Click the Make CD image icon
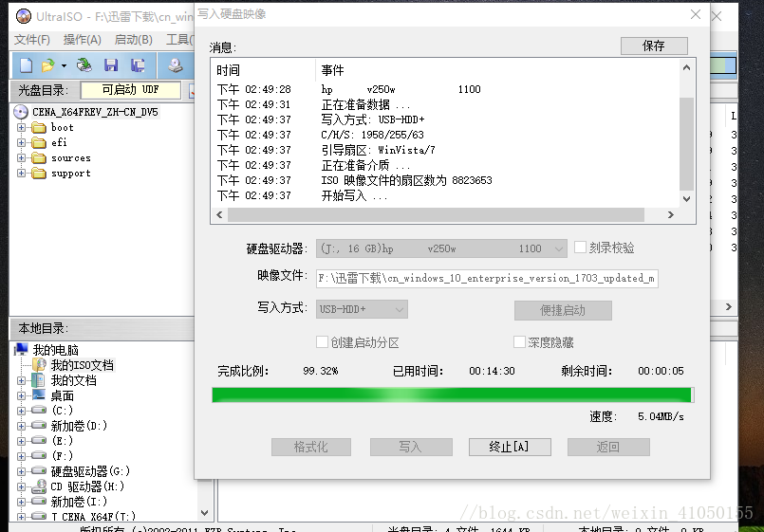764x532 pixels. tap(176, 64)
